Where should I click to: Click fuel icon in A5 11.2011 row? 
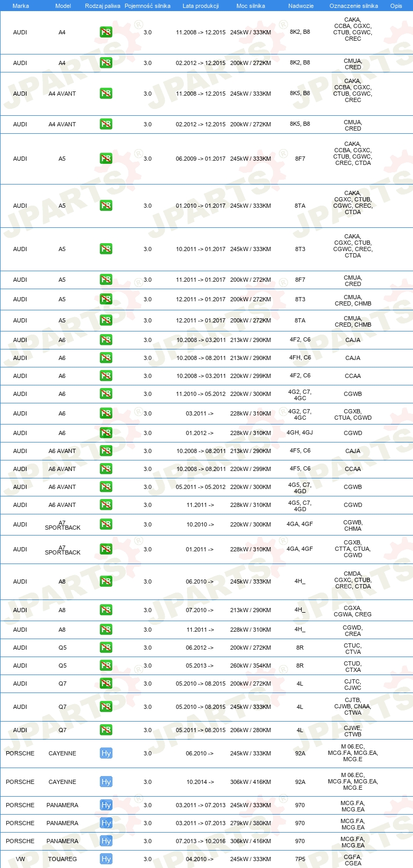(106, 280)
